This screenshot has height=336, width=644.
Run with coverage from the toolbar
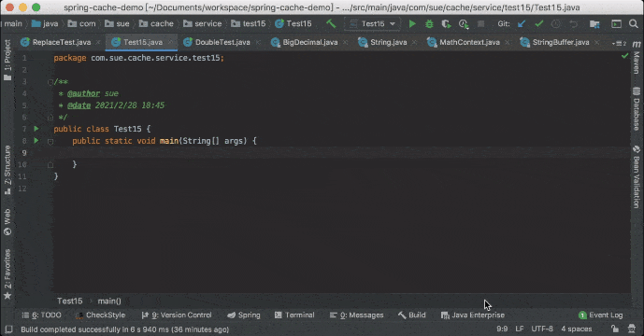click(446, 23)
